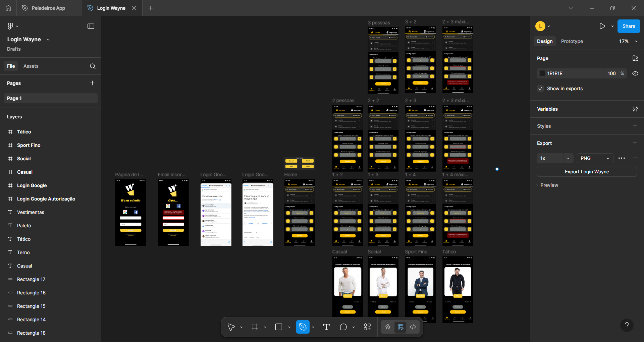Add an export setting with plus icon

(635, 143)
